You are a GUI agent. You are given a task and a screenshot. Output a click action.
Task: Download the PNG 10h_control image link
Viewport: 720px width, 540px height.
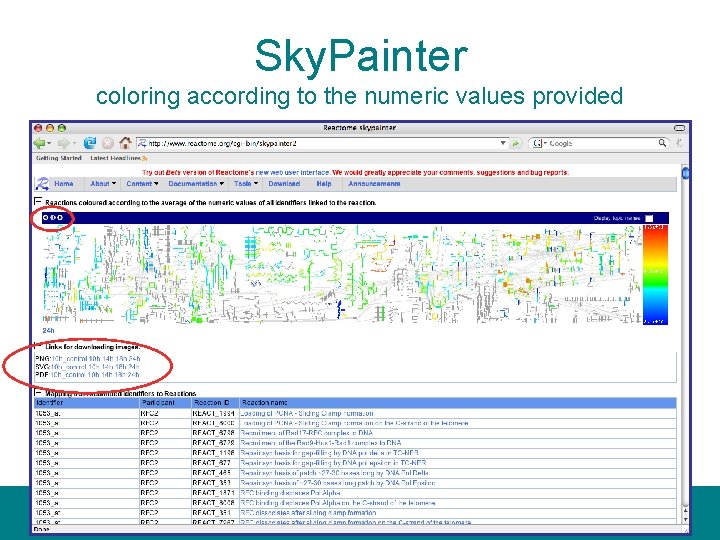pos(69,359)
